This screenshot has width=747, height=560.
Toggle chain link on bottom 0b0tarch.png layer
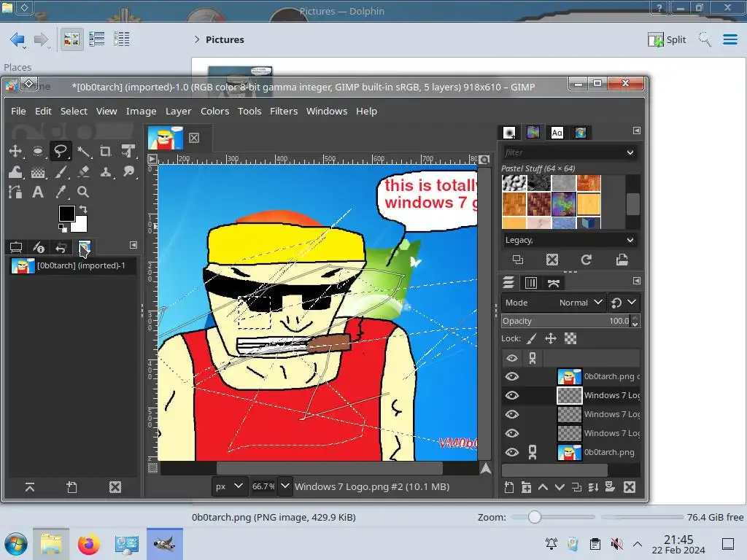533,452
